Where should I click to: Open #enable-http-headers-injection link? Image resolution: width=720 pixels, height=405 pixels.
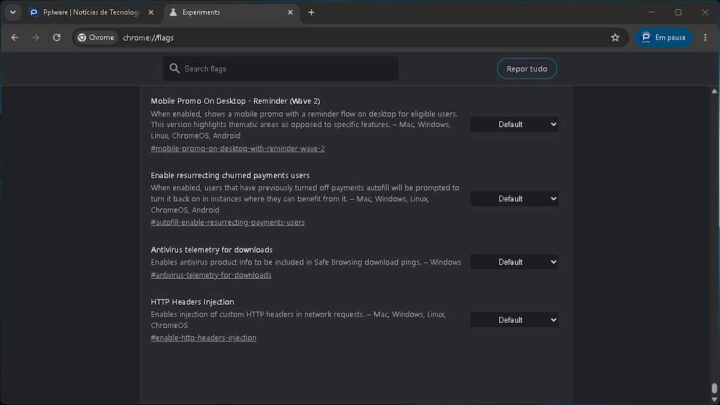point(203,338)
